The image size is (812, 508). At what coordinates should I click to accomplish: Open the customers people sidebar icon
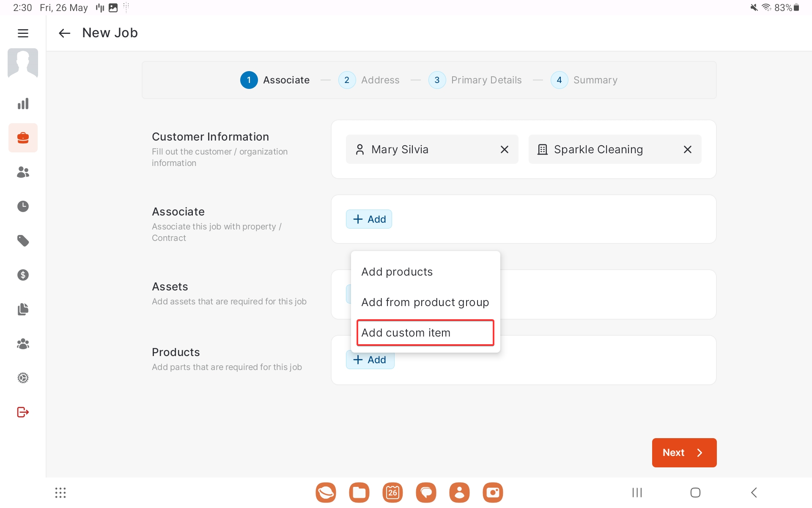coord(23,172)
